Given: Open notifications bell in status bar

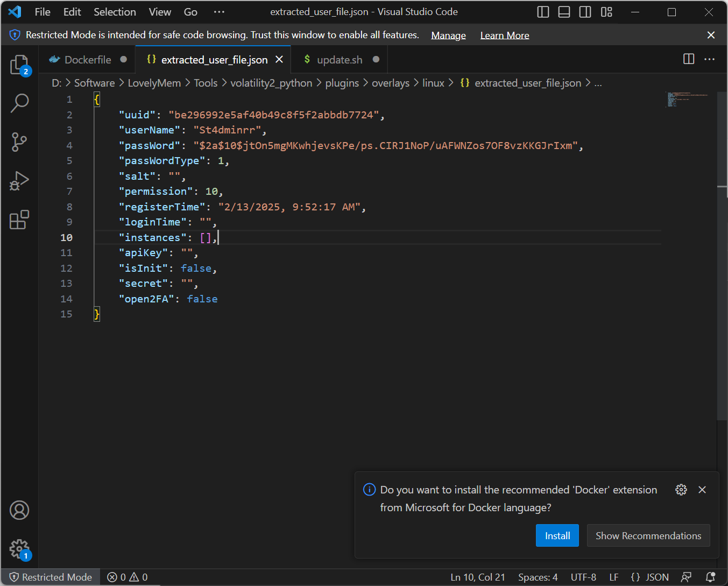Looking at the screenshot, I should point(710,577).
